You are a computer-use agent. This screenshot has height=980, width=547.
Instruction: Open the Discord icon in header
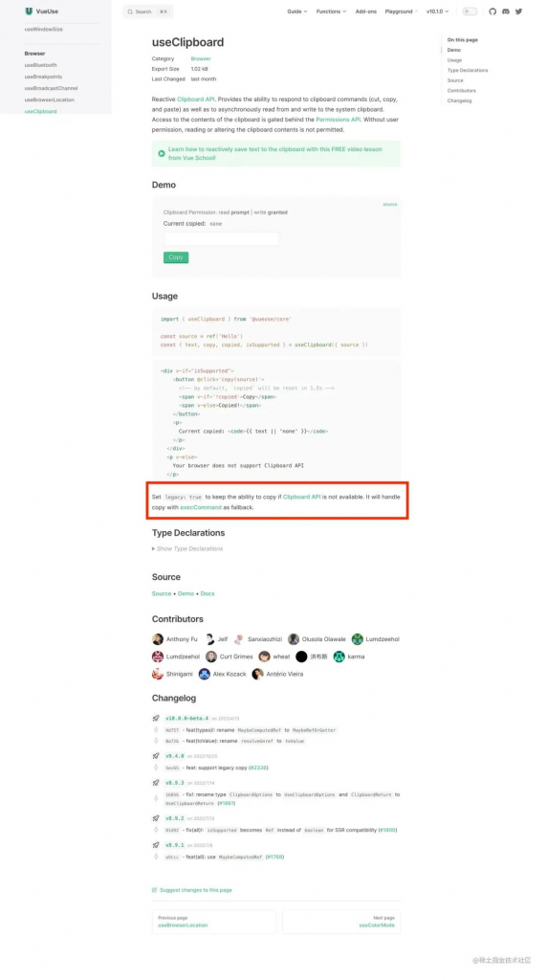point(506,11)
